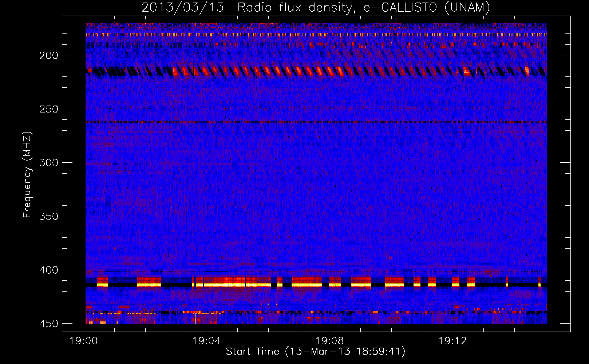
Task: Click the 400 frequency tick label
Action: point(49,270)
